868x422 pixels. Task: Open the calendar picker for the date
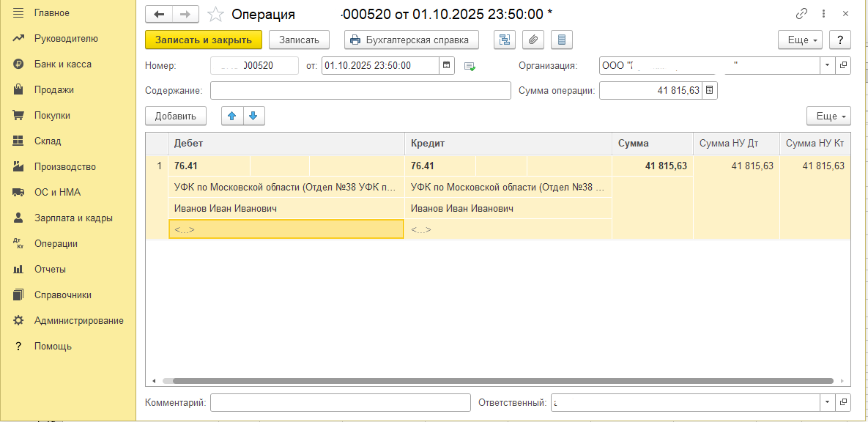point(447,65)
